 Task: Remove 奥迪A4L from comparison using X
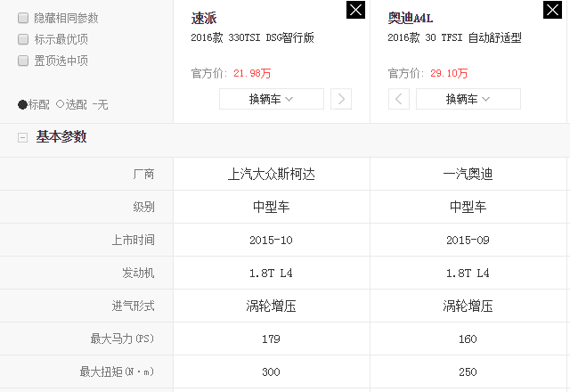coord(552,10)
